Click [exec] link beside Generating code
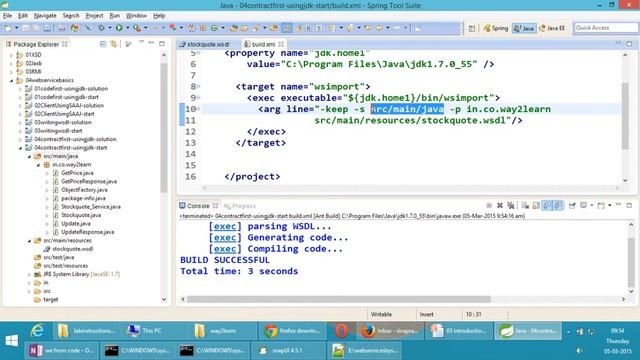640x360 pixels. click(x=225, y=238)
